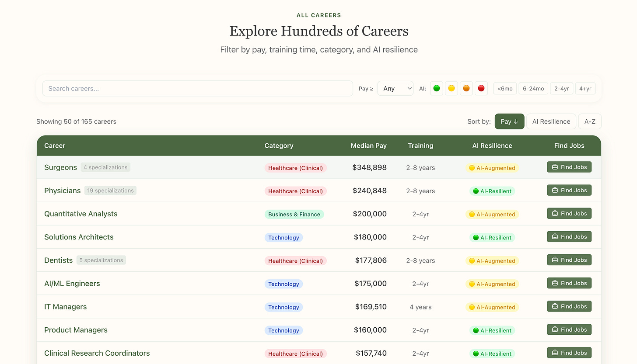Click the AI-Resilient badge for Product Managers
Viewport: 637px width, 364px height.
coord(492,330)
